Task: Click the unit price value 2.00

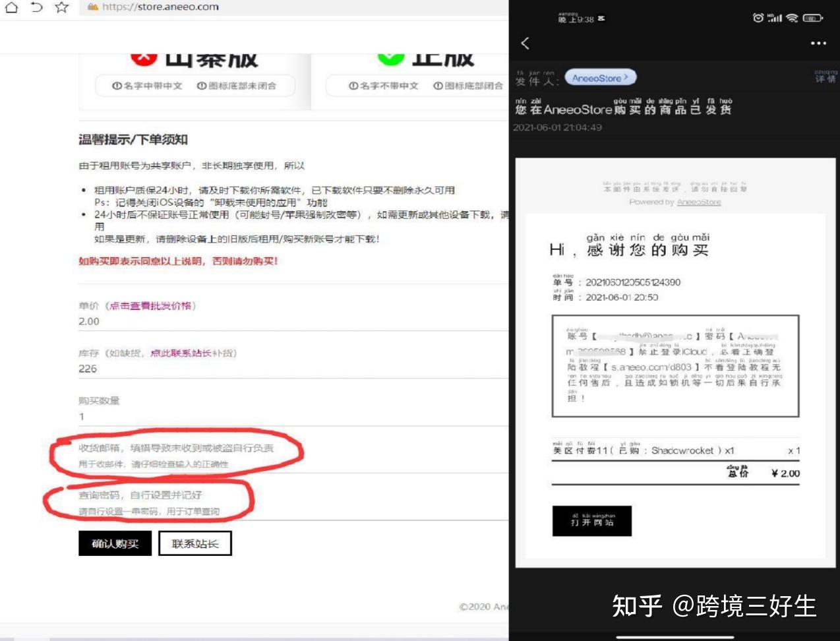Action: pos(89,321)
